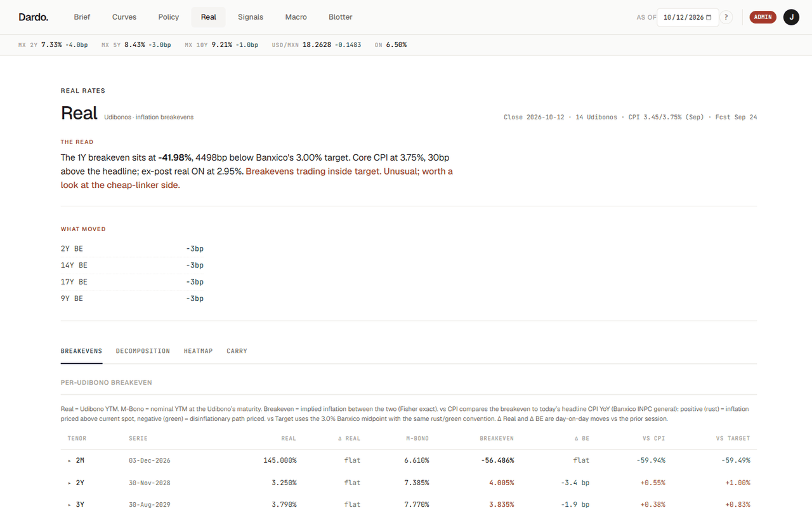This screenshot has height=508, width=812.
Task: Switch to the Decomposition tab
Action: pos(143,351)
